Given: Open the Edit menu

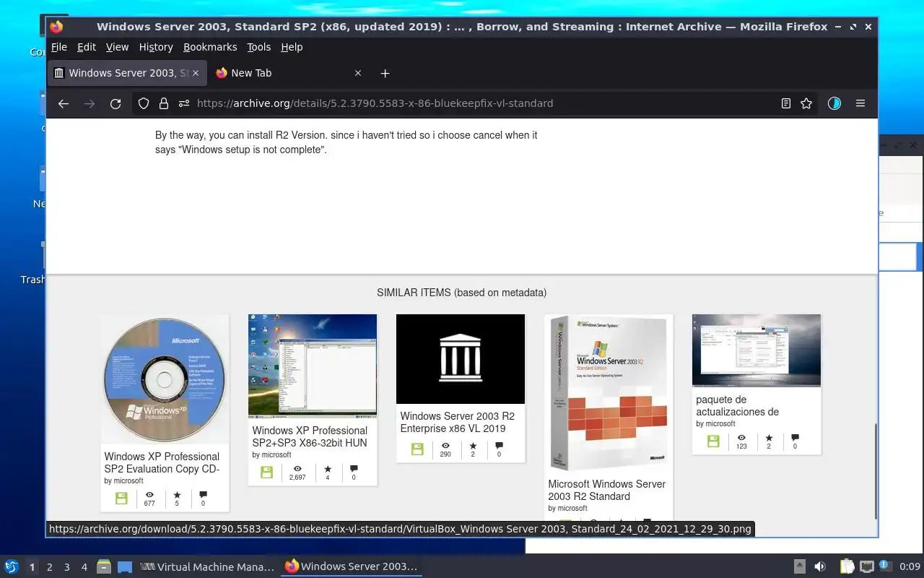Looking at the screenshot, I should click(x=87, y=47).
